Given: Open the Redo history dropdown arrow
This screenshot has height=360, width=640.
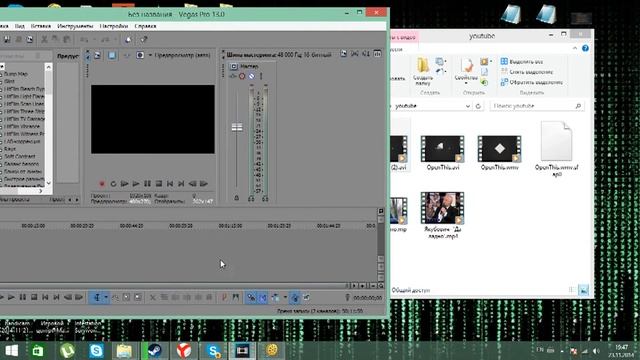Looking at the screenshot, I should (115, 40).
